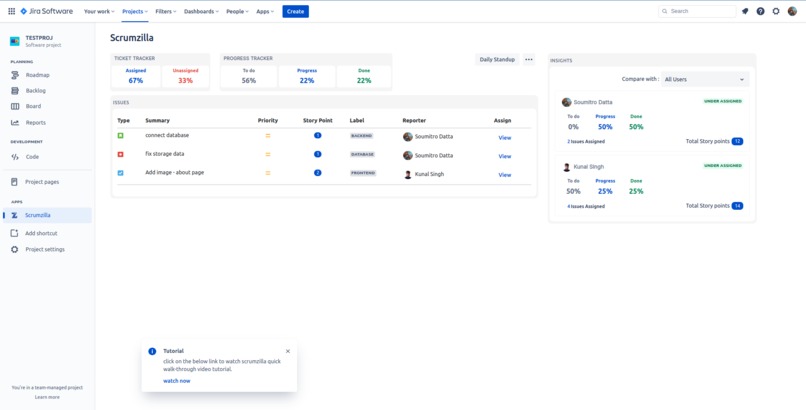Viewport: 806px width, 410px height.
Task: Open the People dropdown menu
Action: pos(237,11)
